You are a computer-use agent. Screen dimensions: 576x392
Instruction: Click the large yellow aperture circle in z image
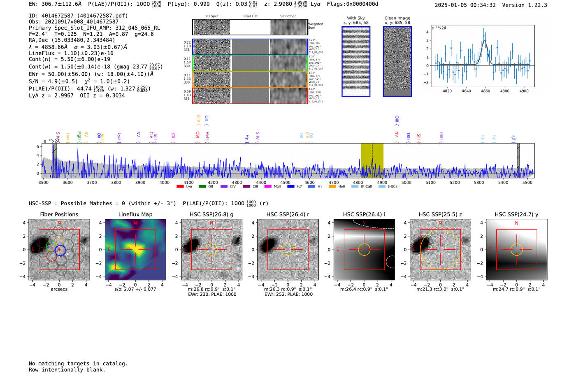440,250
